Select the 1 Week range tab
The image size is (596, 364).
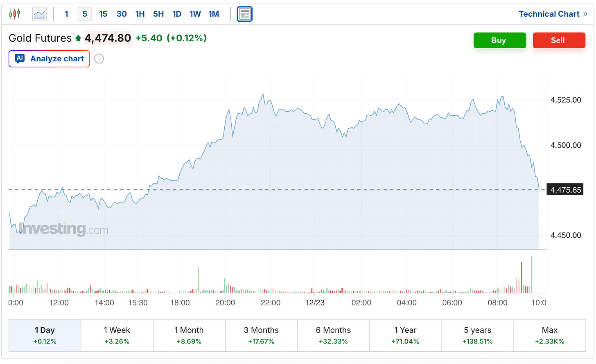coord(117,335)
